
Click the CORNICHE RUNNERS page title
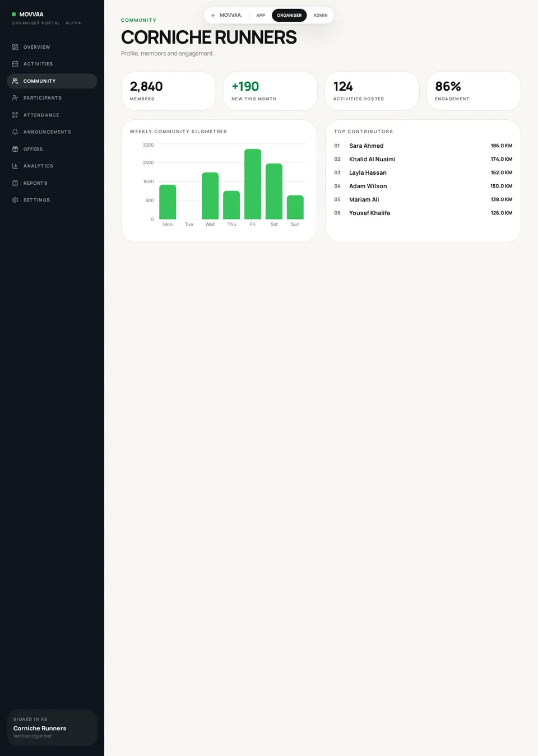209,37
